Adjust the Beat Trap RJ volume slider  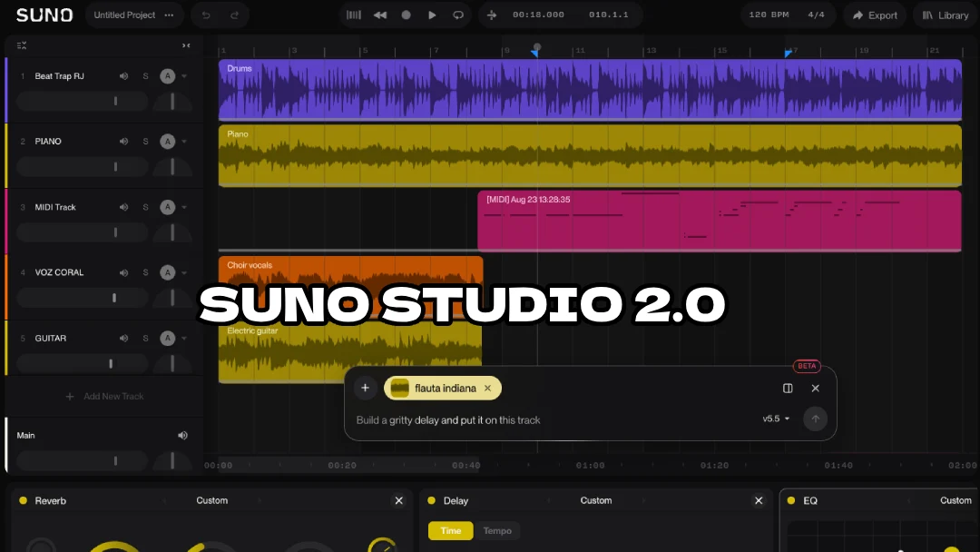83,101
